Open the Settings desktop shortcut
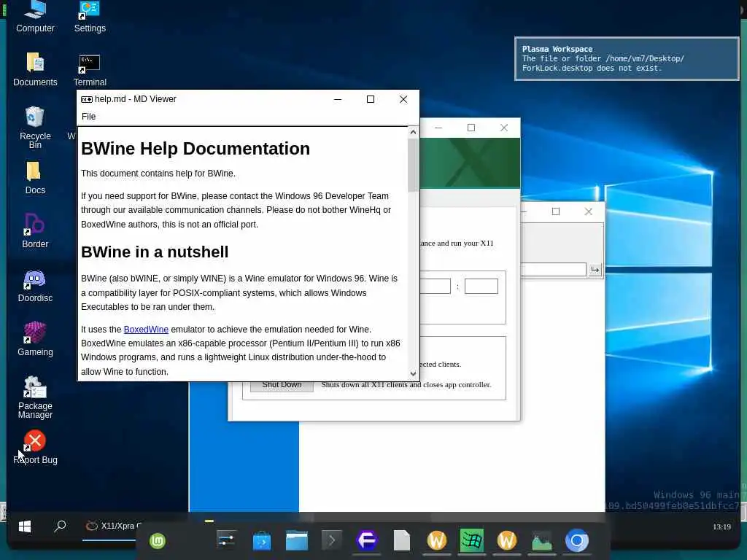 pos(90,18)
